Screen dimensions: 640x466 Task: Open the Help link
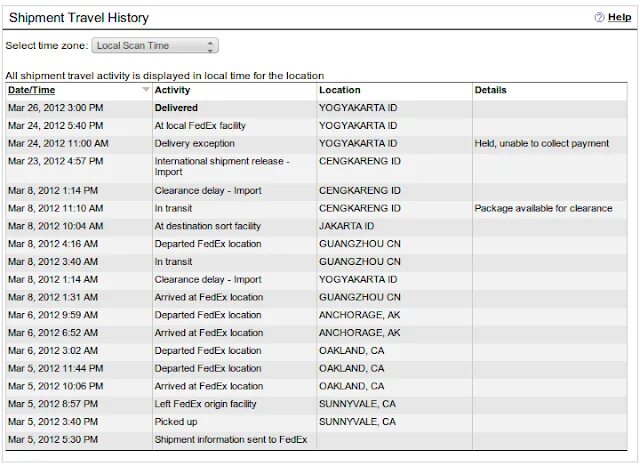tap(619, 17)
